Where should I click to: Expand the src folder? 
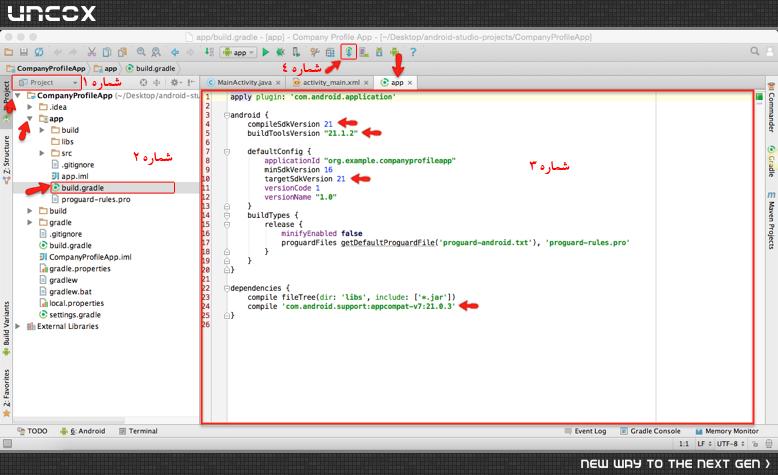click(42, 153)
